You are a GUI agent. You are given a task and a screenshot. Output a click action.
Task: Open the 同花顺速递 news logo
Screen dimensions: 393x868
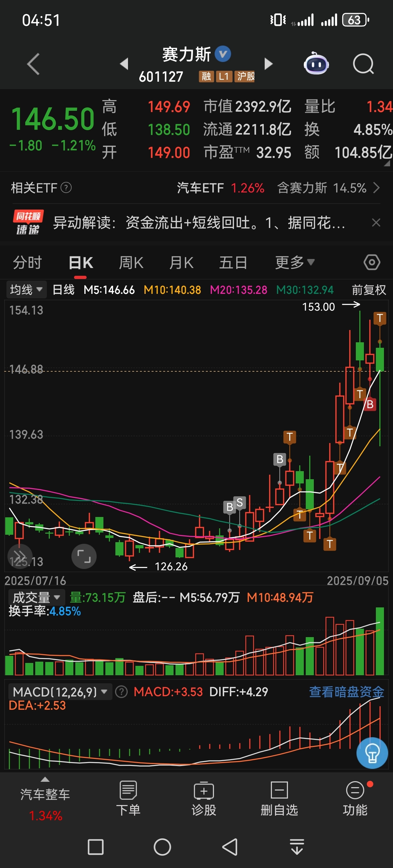click(28, 222)
